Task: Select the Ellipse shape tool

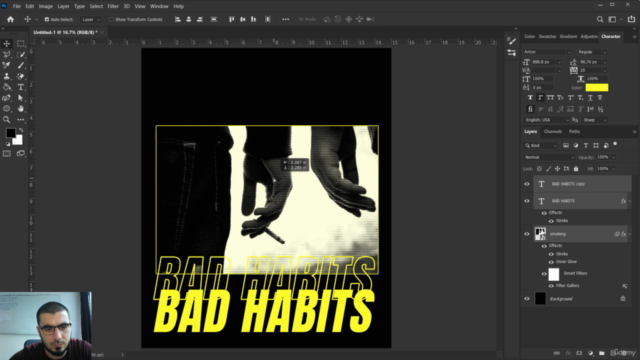Action: click(x=7, y=109)
